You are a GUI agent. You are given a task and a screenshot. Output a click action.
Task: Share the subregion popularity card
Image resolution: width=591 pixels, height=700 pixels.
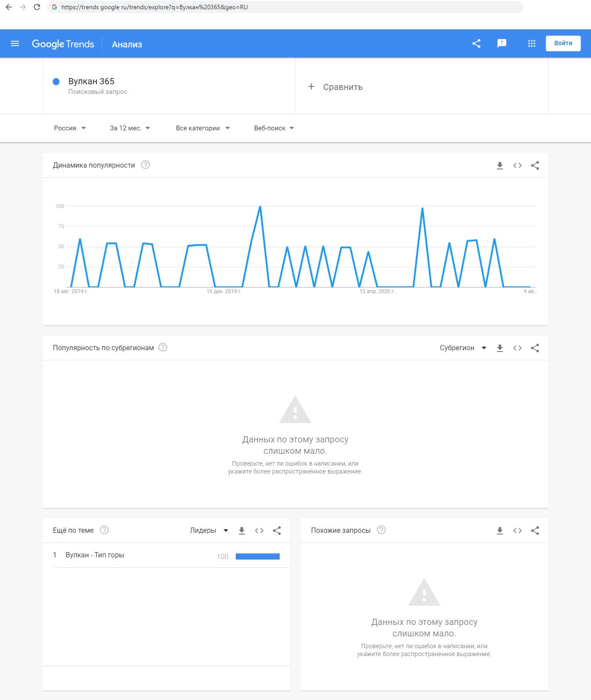coord(535,348)
